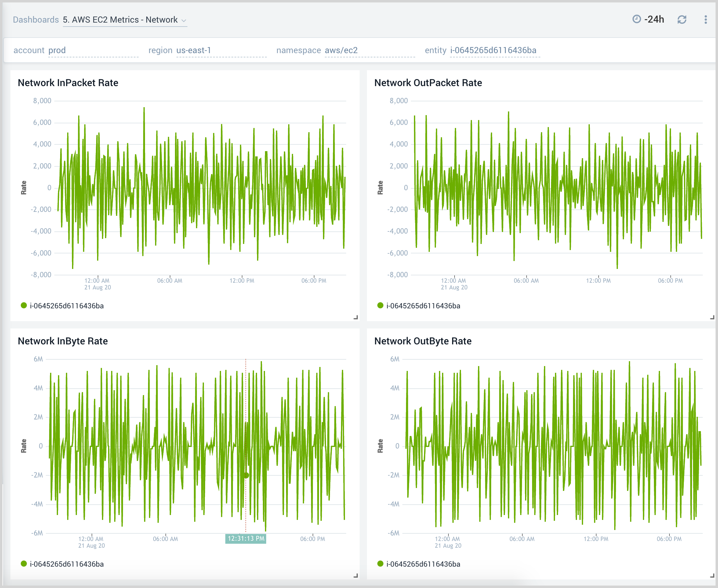The image size is (718, 588).
Task: Select the 12:31:13 PM timestamp marker
Action: 245,539
